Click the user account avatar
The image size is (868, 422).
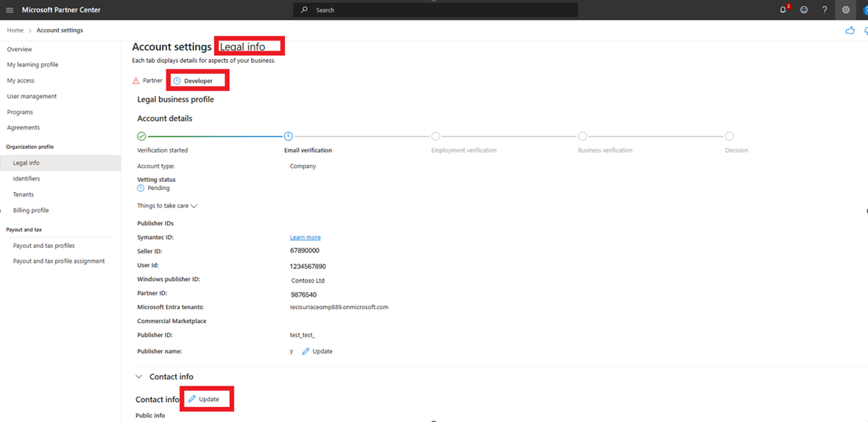864,10
